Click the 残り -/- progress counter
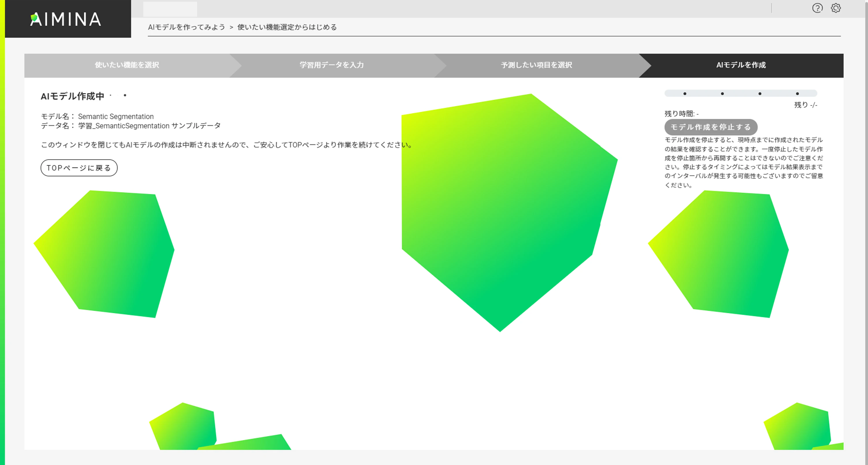The width and height of the screenshot is (868, 465). tap(805, 105)
